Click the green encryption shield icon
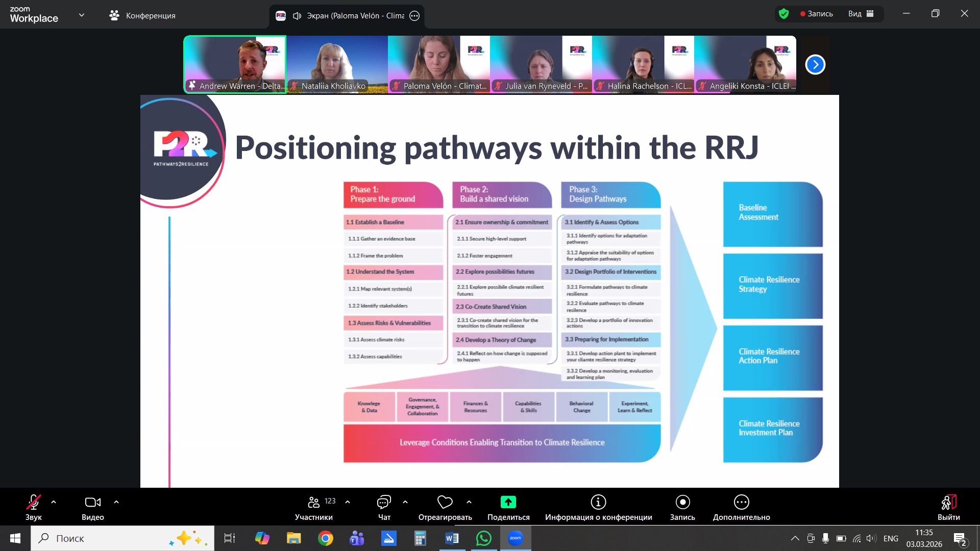The width and height of the screenshot is (980, 551). [784, 14]
